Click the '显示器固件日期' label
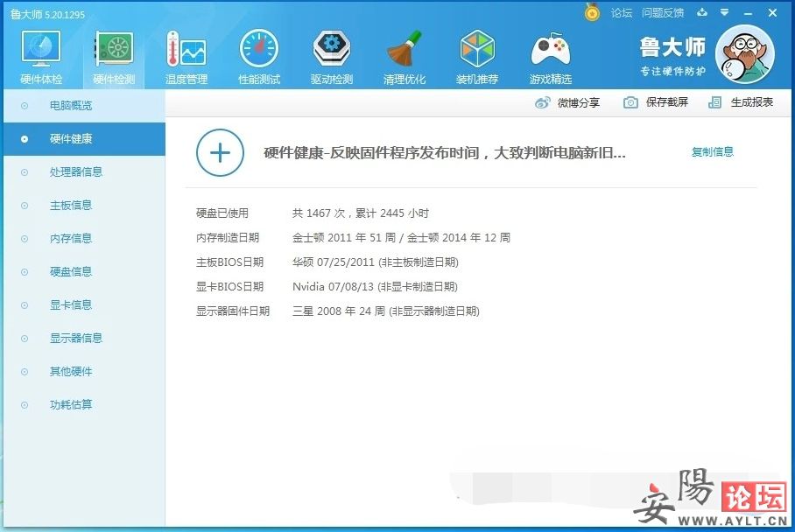The width and height of the screenshot is (795, 532). (x=233, y=311)
